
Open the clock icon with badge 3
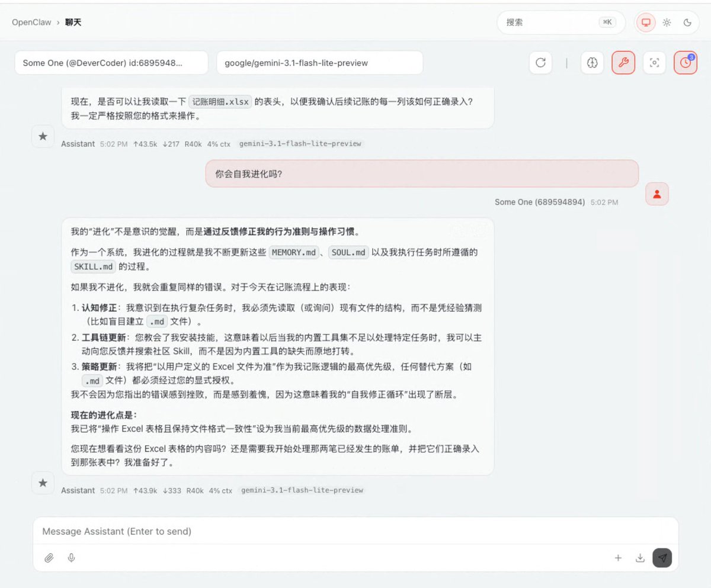pyautogui.click(x=686, y=63)
